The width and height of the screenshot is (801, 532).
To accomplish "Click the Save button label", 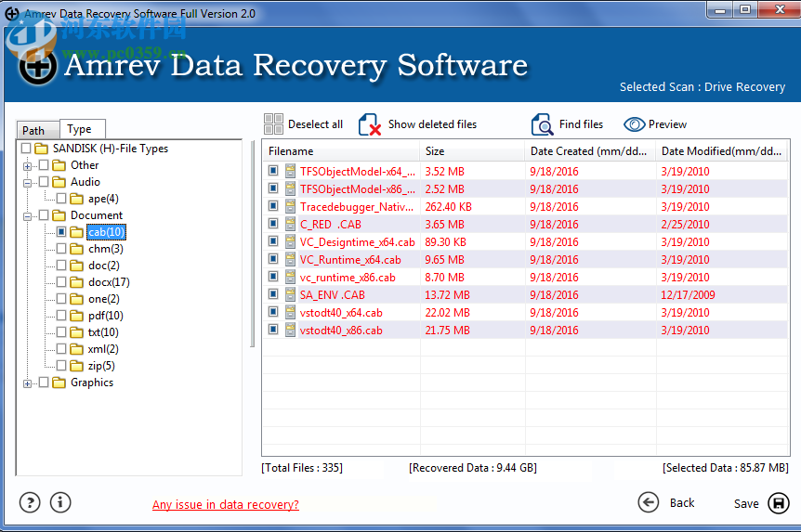I will (x=746, y=503).
